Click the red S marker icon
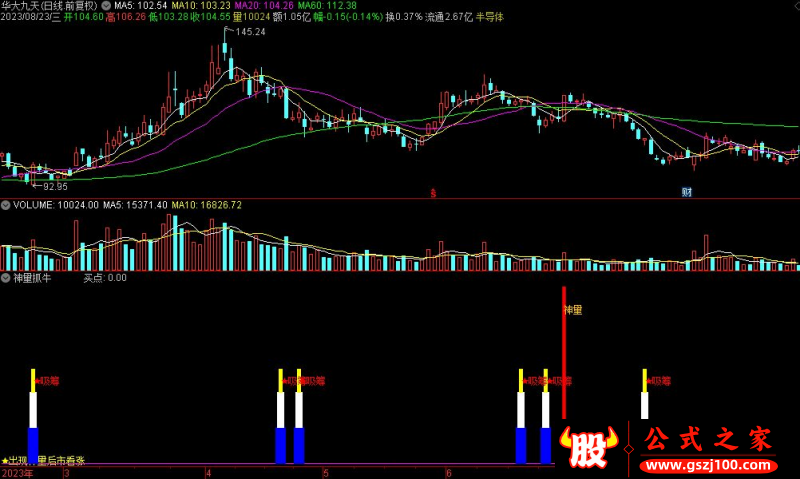Viewport: 800px width, 479px height. click(433, 193)
